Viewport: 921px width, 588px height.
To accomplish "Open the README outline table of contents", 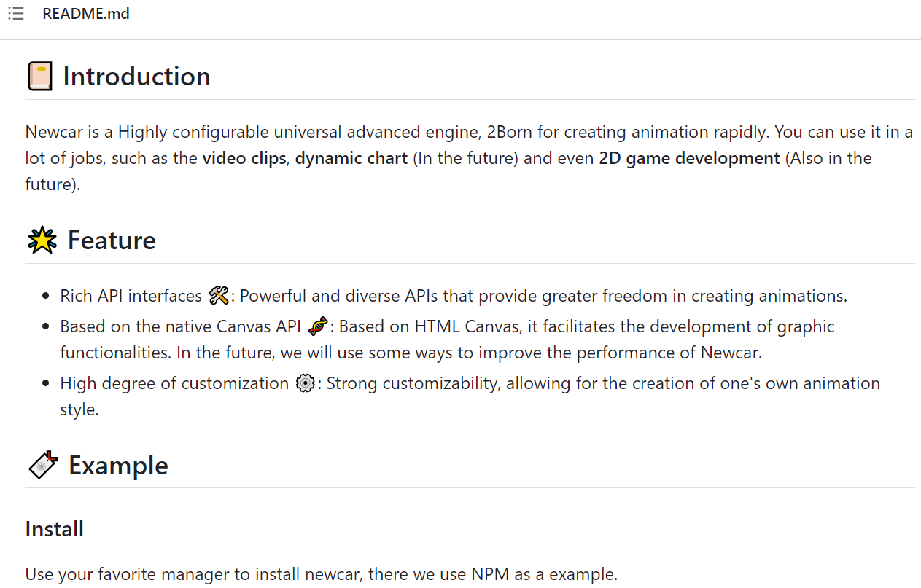I will coord(15,14).
